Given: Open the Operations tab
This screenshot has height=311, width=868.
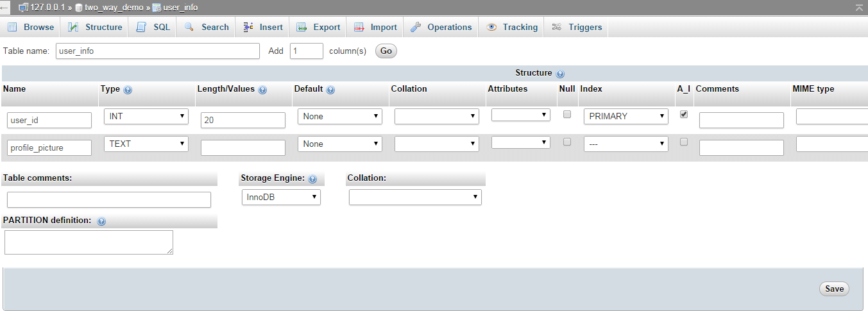Looking at the screenshot, I should point(441,27).
